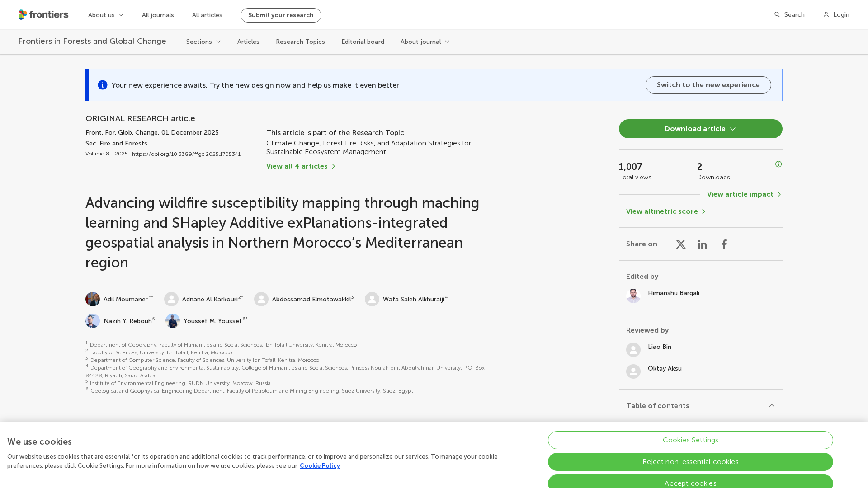868x488 pixels.
Task: Click blue info icon in banner
Action: click(x=103, y=85)
